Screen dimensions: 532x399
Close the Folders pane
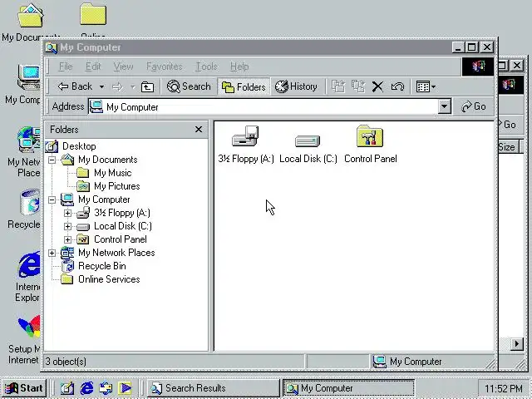pos(199,130)
